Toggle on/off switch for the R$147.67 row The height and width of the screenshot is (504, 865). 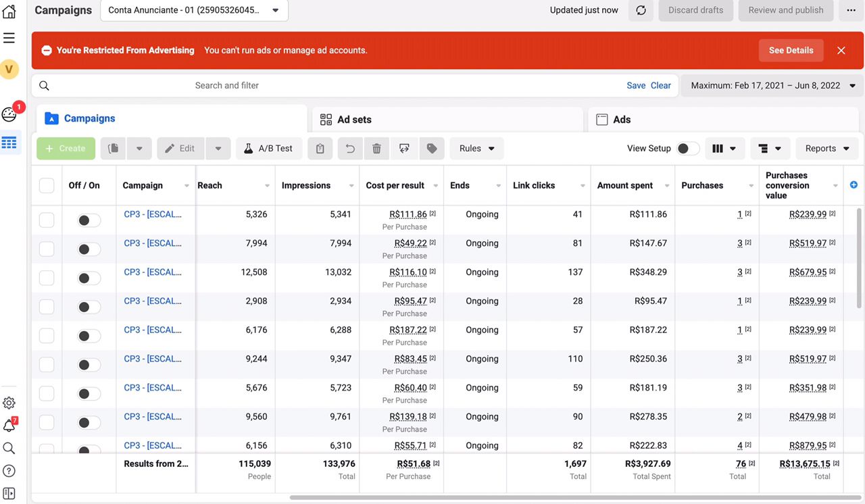89,249
